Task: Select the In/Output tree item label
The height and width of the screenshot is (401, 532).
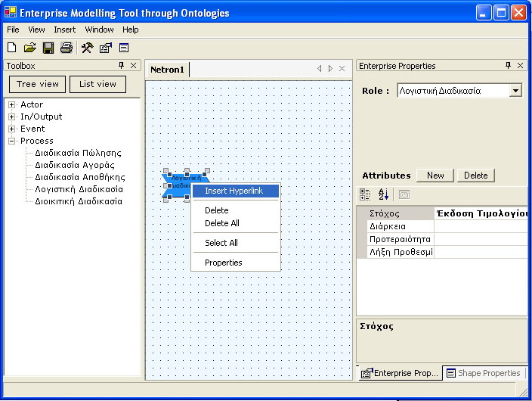Action: coord(41,117)
